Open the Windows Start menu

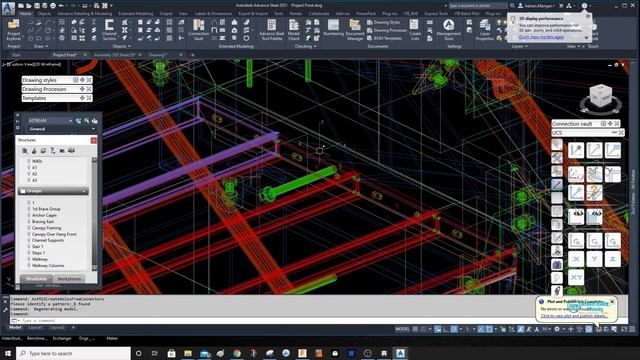8,353
